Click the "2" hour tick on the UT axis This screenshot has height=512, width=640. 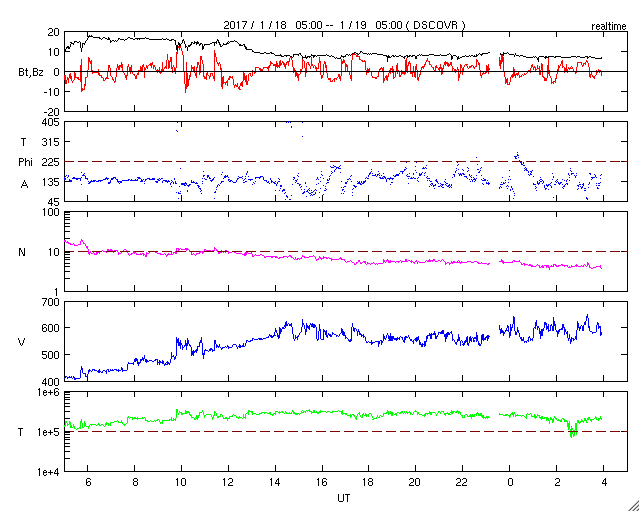point(557,483)
